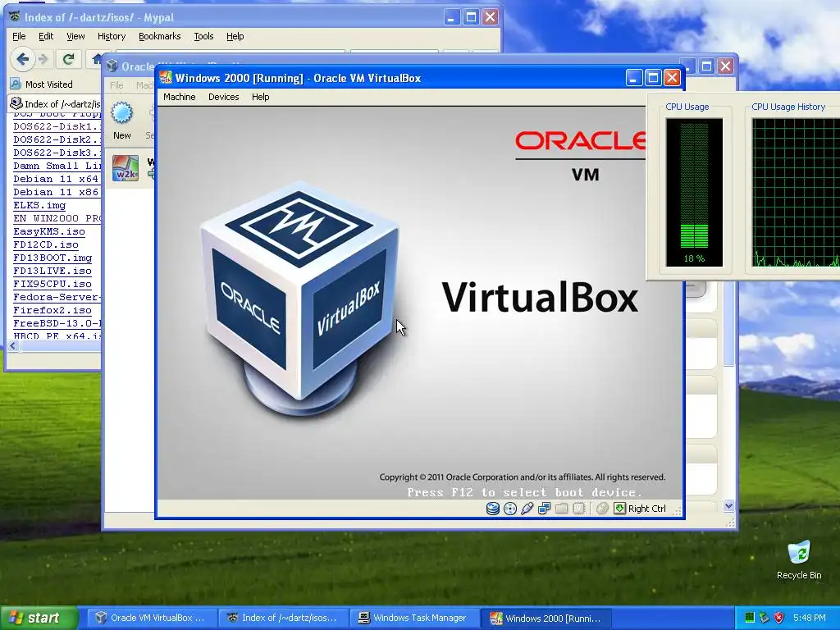This screenshot has width=840, height=630.
Task: Open the Help menu in VM window
Action: 260,97
